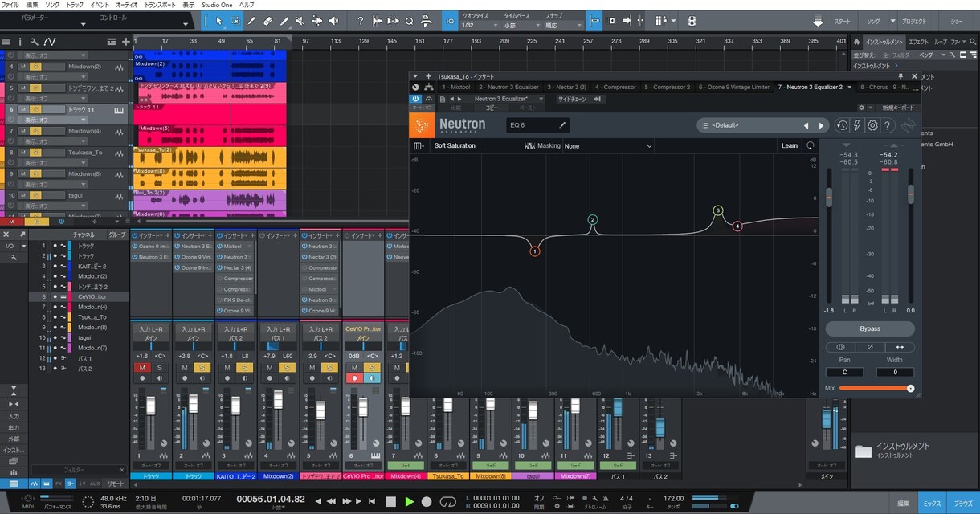Toggle record arm on channel 6

[353, 377]
